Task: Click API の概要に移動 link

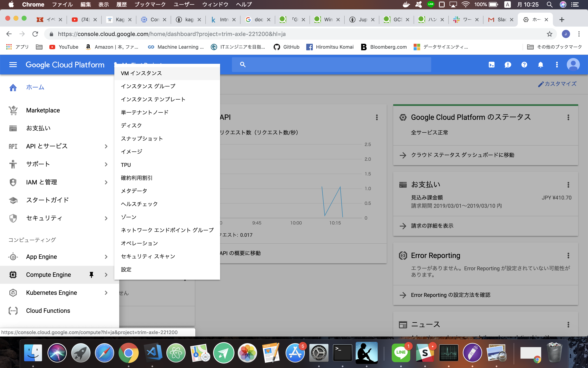Action: click(240, 253)
